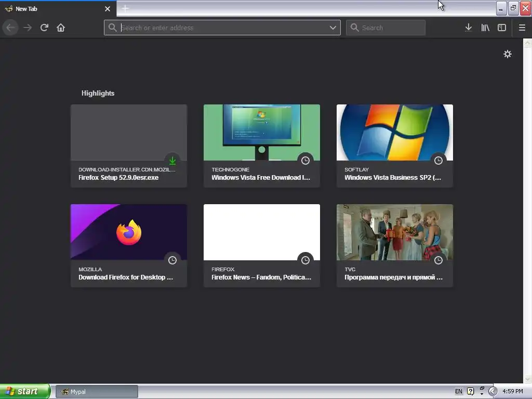Reload the current page
The image size is (532, 399).
click(x=44, y=28)
